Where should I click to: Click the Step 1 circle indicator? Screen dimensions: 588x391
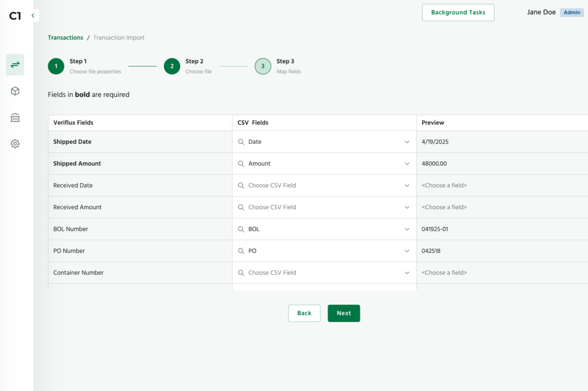point(56,66)
